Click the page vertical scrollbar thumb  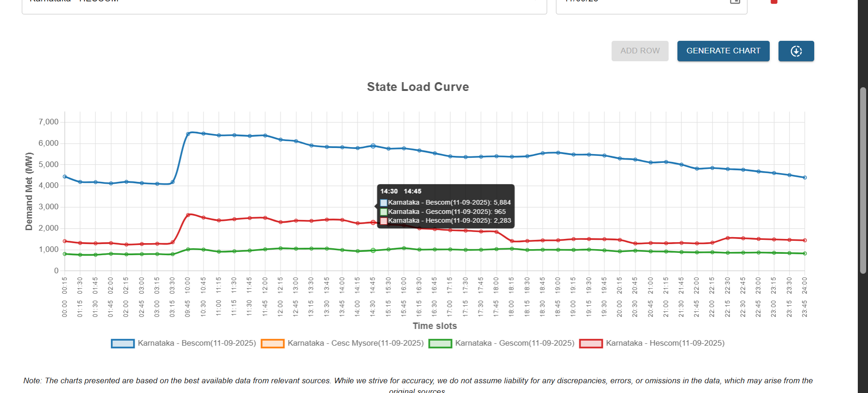(863, 180)
